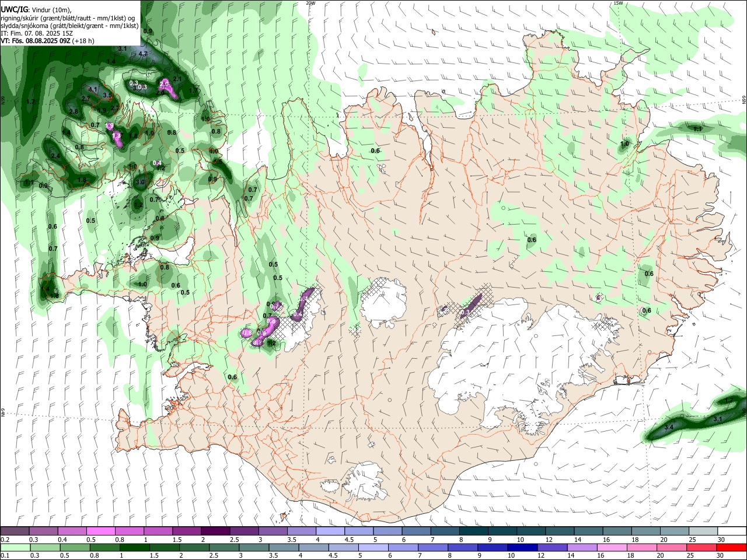
Task: Click the 'UWC/IG: Vindur (10m)' title line
Action: [36, 9]
